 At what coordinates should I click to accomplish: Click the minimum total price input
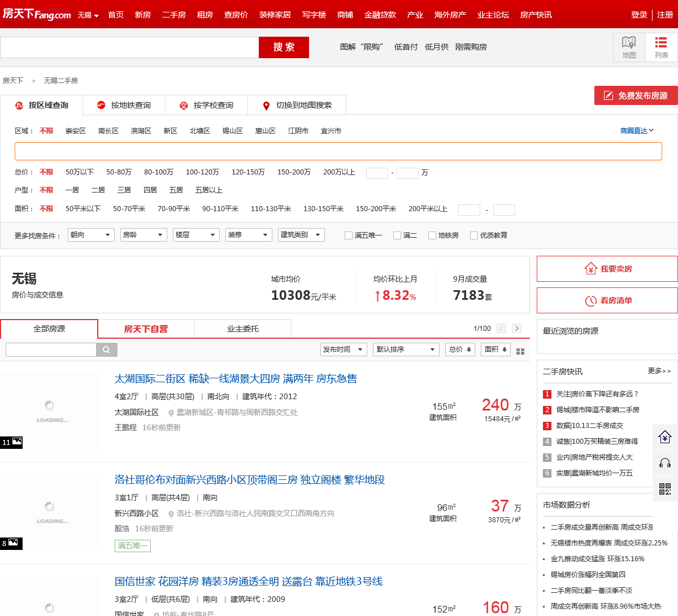point(377,173)
